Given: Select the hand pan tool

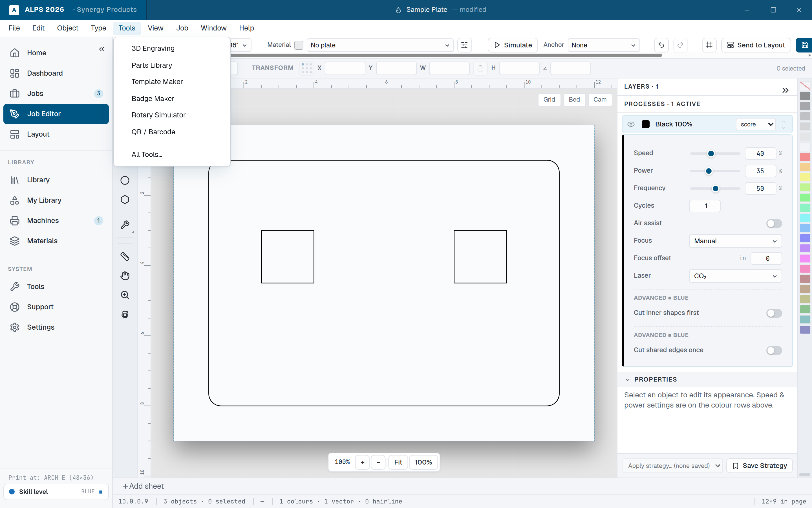Looking at the screenshot, I should pyautogui.click(x=125, y=275).
